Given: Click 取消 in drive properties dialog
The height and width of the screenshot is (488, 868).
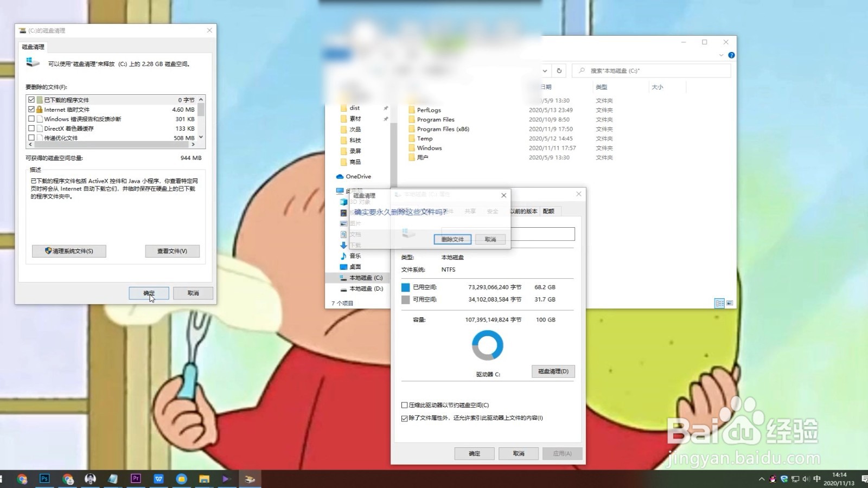Looking at the screenshot, I should [519, 453].
